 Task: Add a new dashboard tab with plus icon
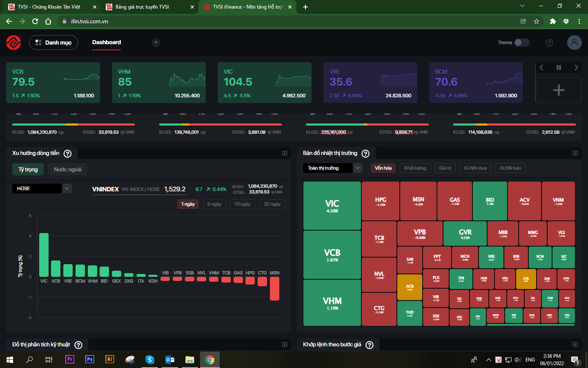[156, 43]
